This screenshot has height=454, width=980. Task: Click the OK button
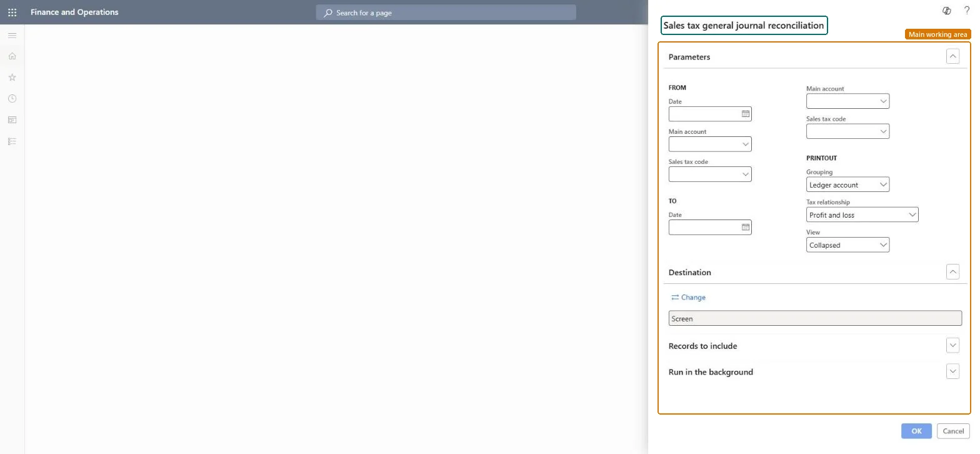(x=916, y=431)
